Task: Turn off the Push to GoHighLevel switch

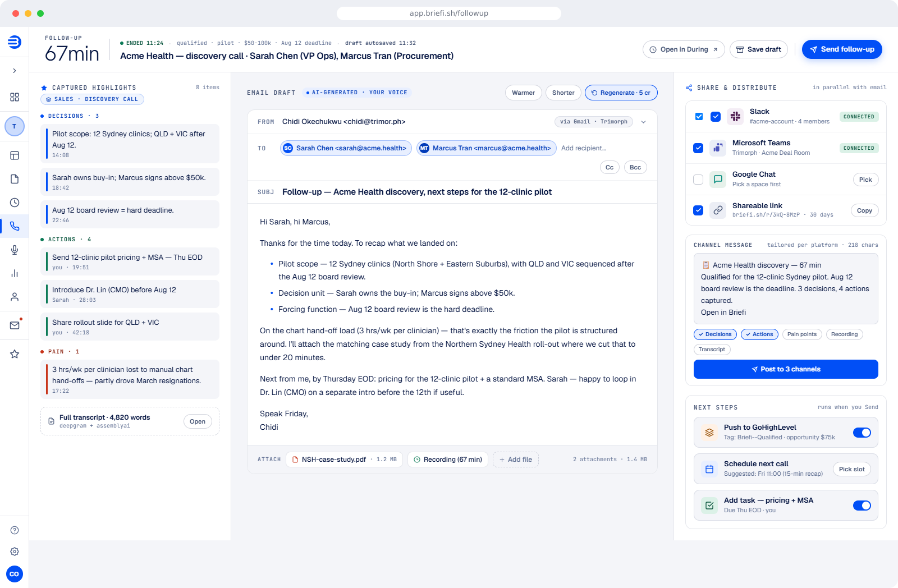Action: (x=862, y=433)
